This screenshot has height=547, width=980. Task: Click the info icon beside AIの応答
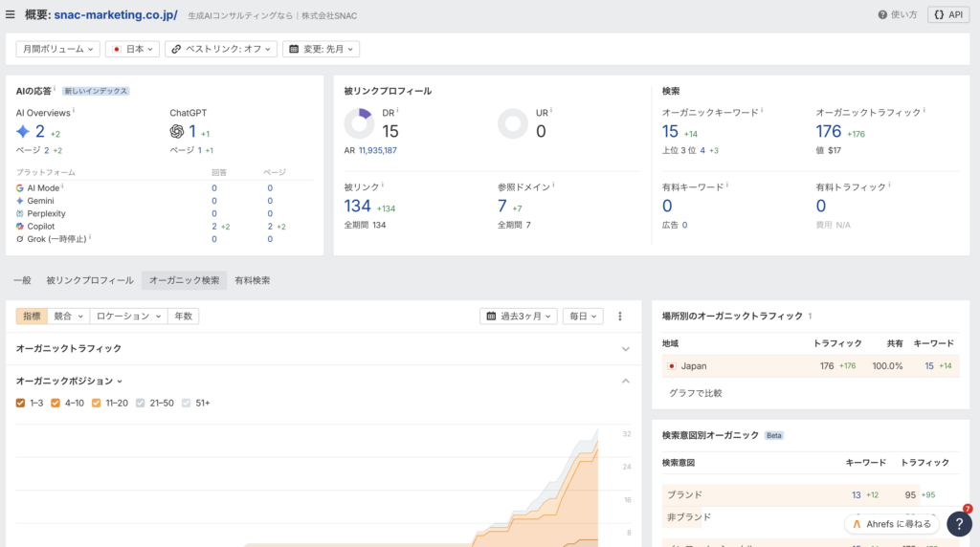click(55, 89)
